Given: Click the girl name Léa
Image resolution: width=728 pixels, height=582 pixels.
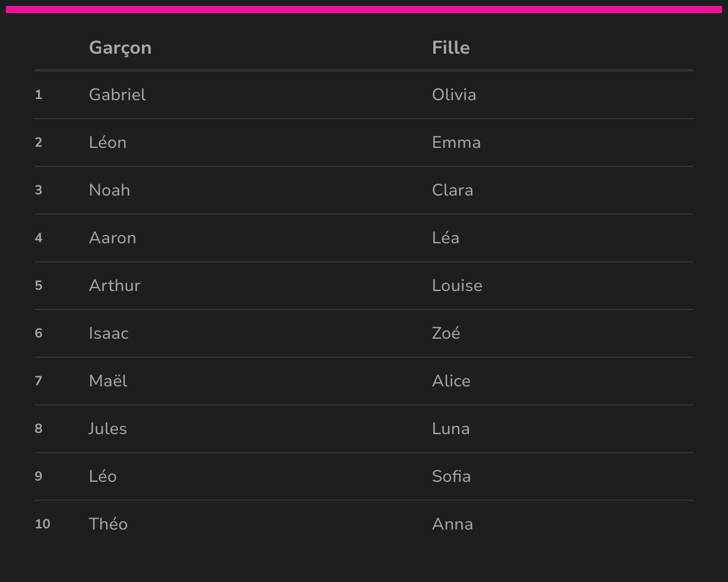Looking at the screenshot, I should (x=445, y=238).
